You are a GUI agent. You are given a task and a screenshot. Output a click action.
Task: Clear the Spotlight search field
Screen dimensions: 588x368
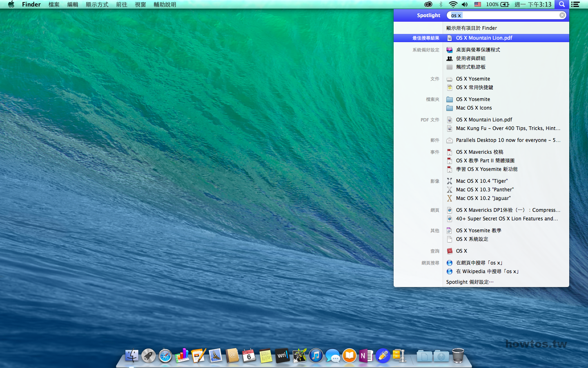click(562, 15)
